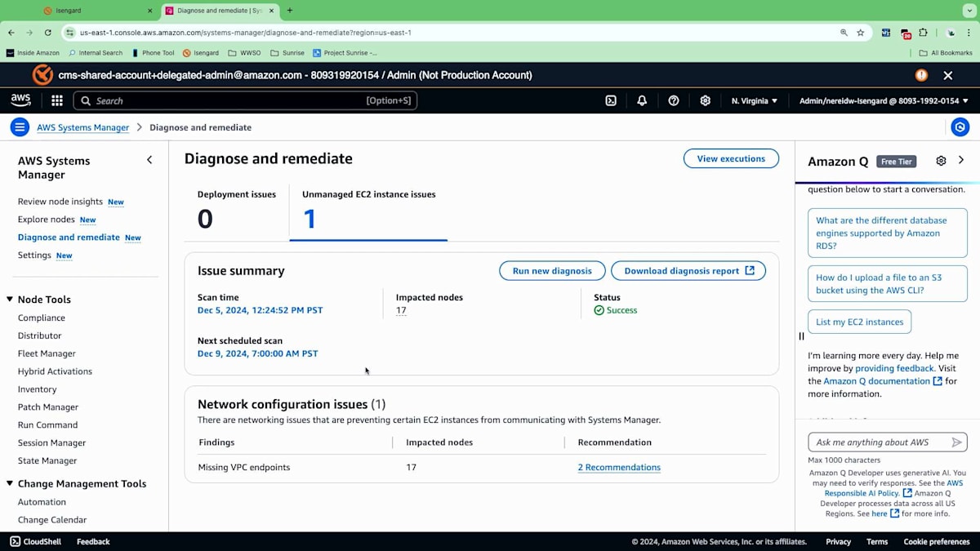Open Explore nodes in the sidebar
Viewport: 980px width, 551px height.
(x=47, y=220)
